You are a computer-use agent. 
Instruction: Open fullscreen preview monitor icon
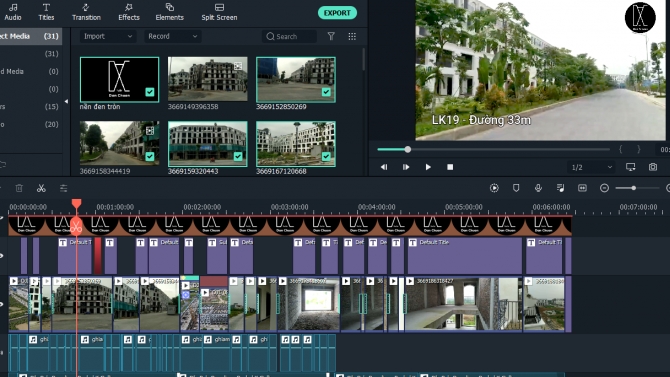pos(631,167)
